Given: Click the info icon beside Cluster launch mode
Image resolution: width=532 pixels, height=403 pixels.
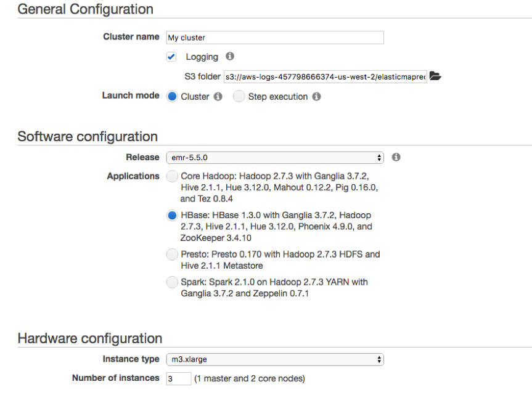Looking at the screenshot, I should (218, 97).
